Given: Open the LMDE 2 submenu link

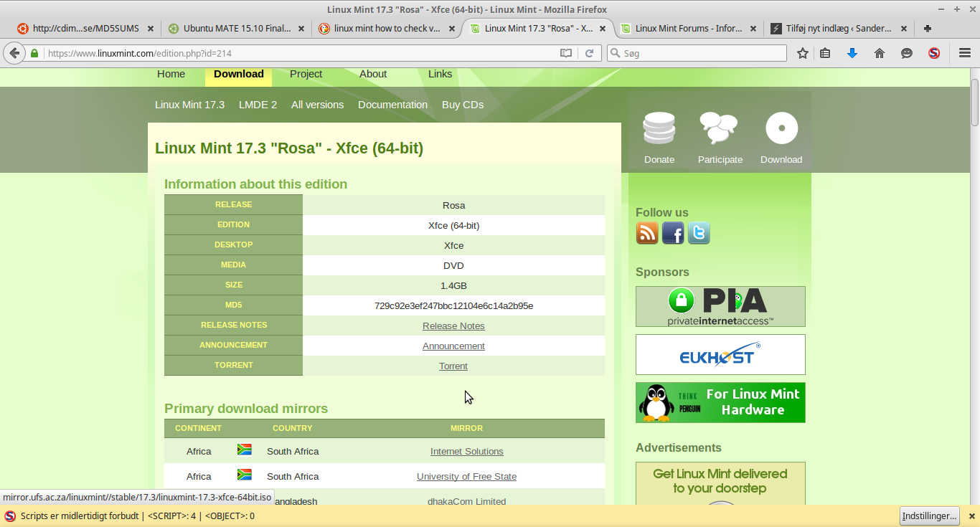Looking at the screenshot, I should pyautogui.click(x=258, y=105).
